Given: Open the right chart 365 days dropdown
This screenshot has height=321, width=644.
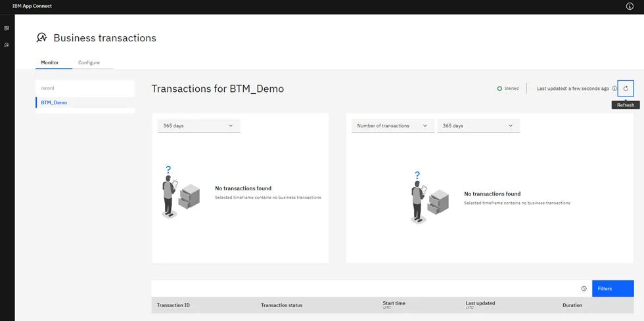Looking at the screenshot, I should coord(478,125).
